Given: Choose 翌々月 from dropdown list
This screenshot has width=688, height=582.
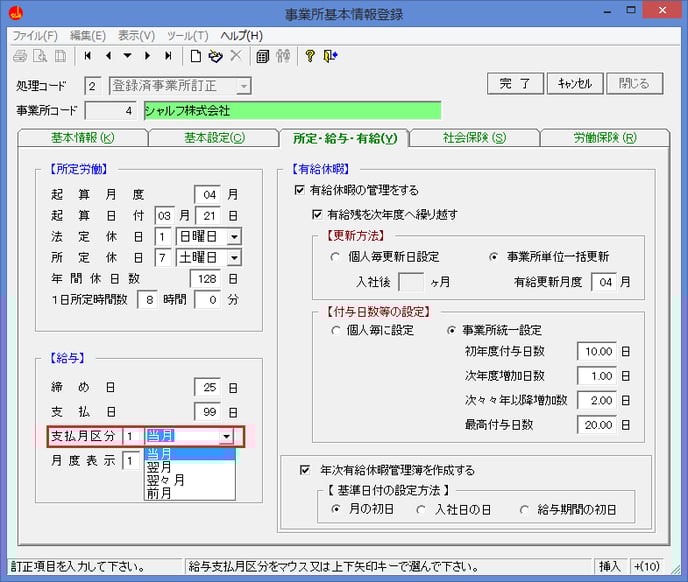Looking at the screenshot, I should pos(190,480).
